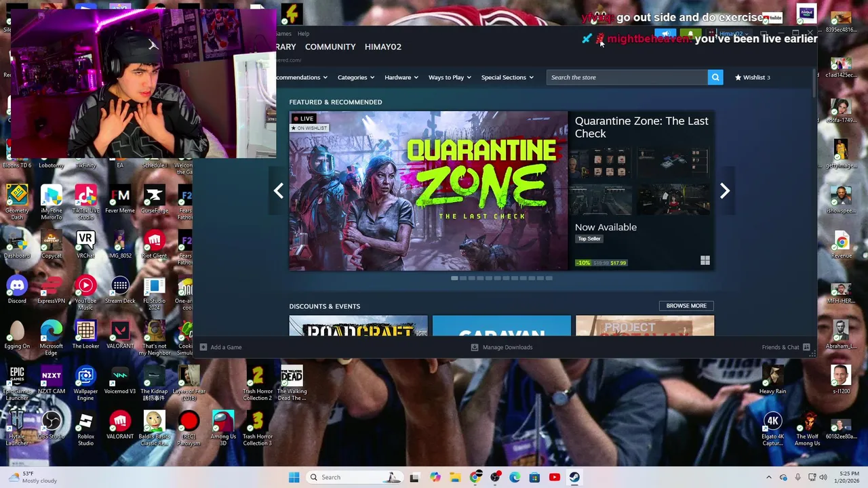
Task: Open Geometry Dash desktop shortcut
Action: coord(17,202)
